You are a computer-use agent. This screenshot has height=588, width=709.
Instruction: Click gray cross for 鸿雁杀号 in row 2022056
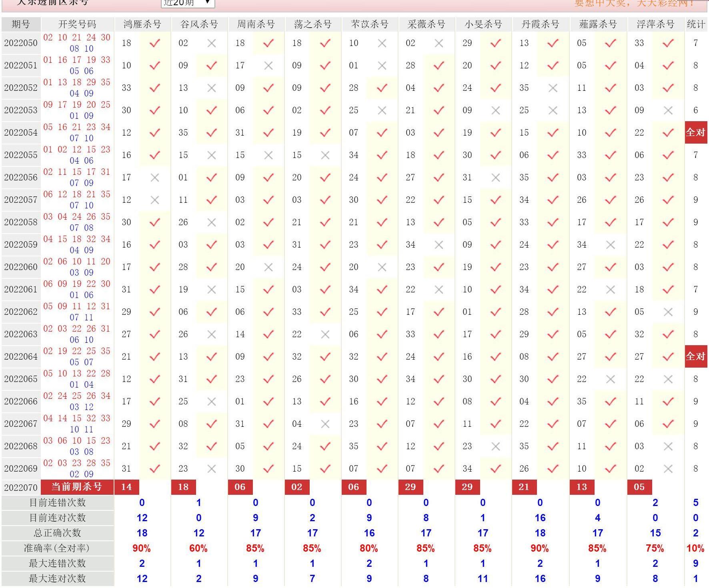[154, 178]
